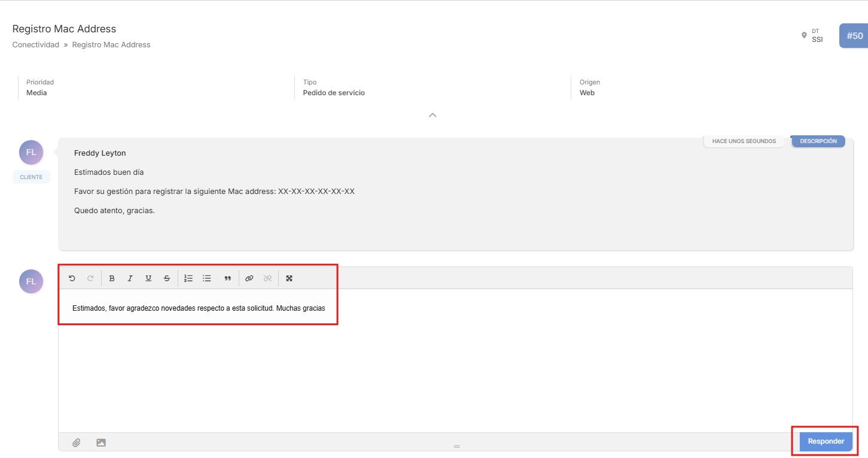Open the Conectividad breadcrumb link
The image size is (868, 458).
pyautogui.click(x=35, y=45)
